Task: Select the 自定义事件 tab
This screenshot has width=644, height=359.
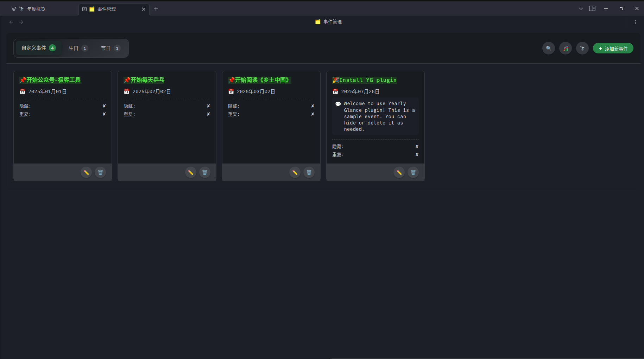Action: tap(38, 48)
